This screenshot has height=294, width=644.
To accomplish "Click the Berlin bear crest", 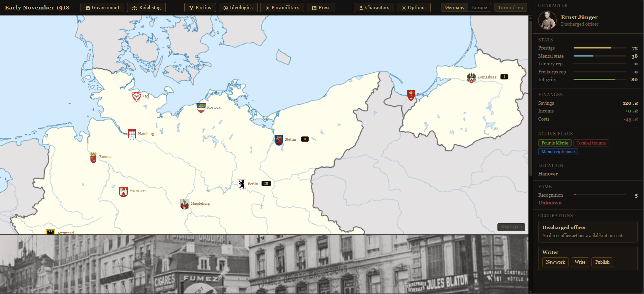I will coord(242,184).
